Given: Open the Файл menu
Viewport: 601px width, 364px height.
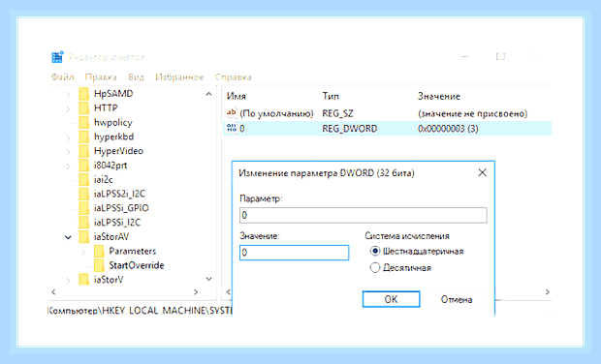Looking at the screenshot, I should pyautogui.click(x=62, y=76).
